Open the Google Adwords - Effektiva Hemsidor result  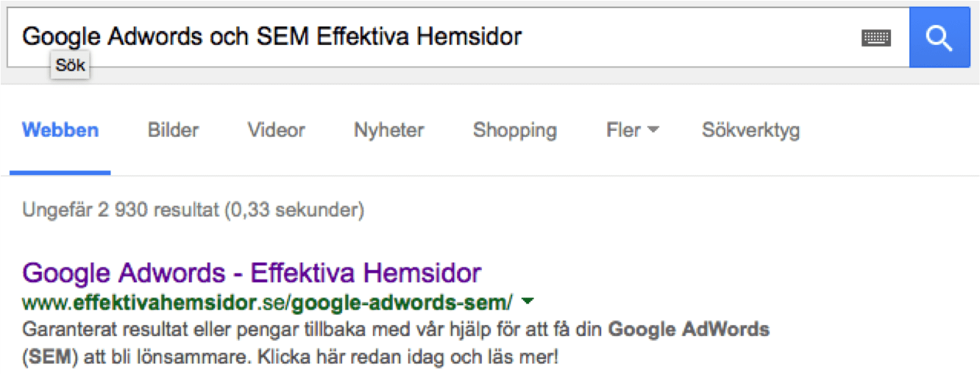point(252,273)
